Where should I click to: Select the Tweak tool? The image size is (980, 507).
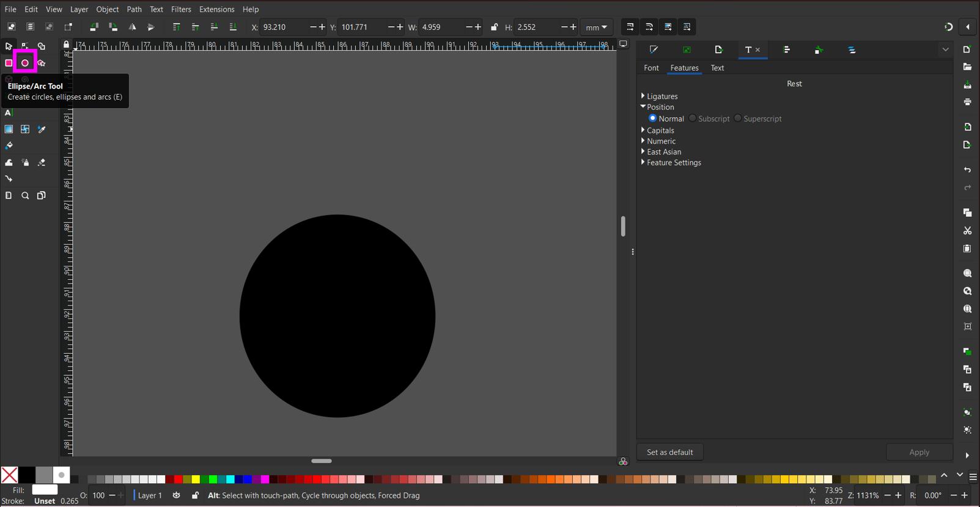(9, 162)
